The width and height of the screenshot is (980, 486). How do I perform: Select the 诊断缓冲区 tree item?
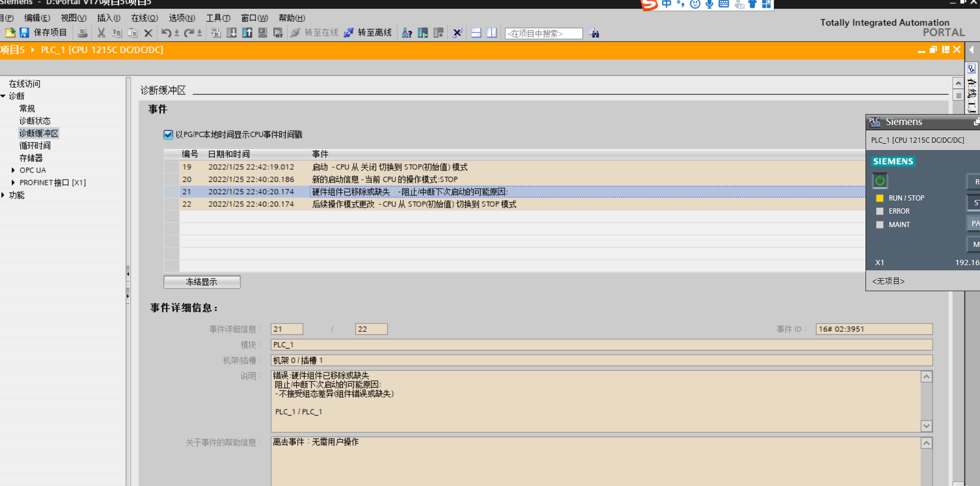[x=39, y=133]
